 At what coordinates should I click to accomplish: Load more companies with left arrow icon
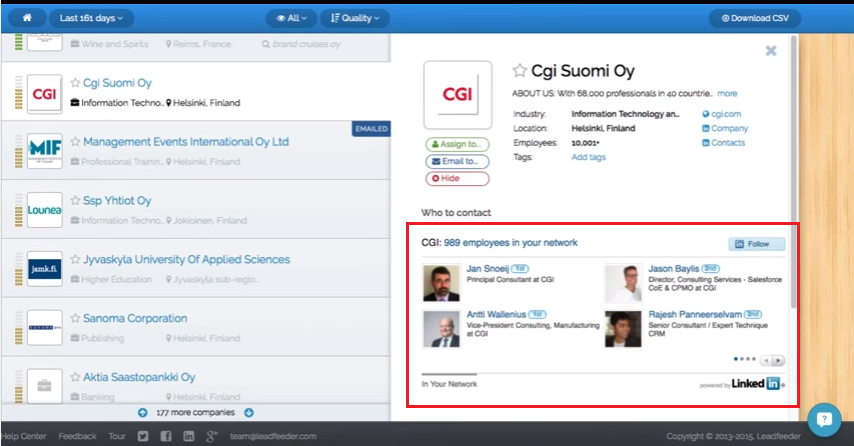[143, 412]
